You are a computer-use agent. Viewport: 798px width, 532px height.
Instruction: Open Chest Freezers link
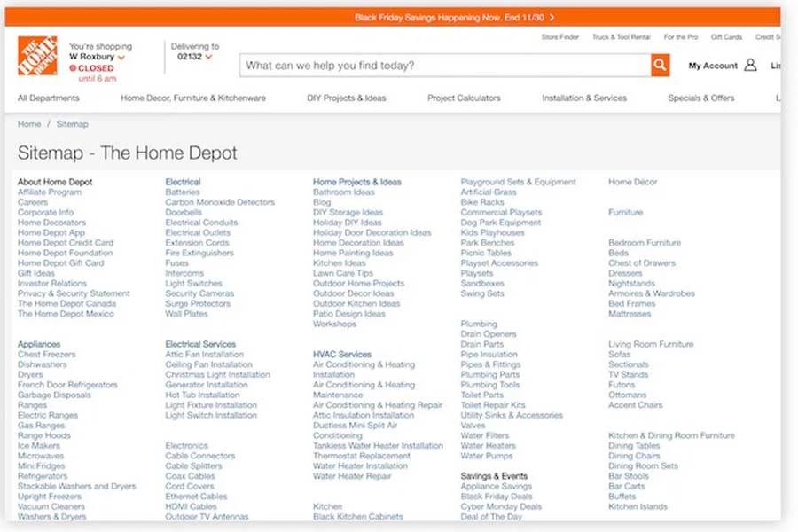tap(46, 355)
